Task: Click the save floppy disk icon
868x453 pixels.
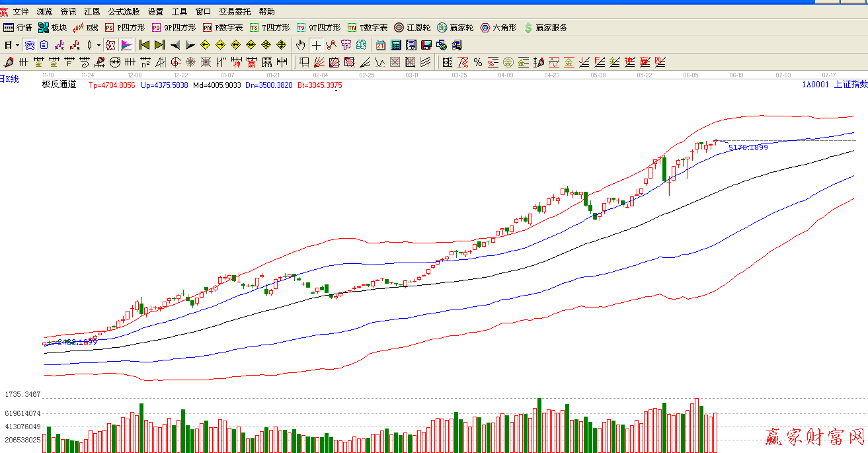Action: [x=426, y=45]
